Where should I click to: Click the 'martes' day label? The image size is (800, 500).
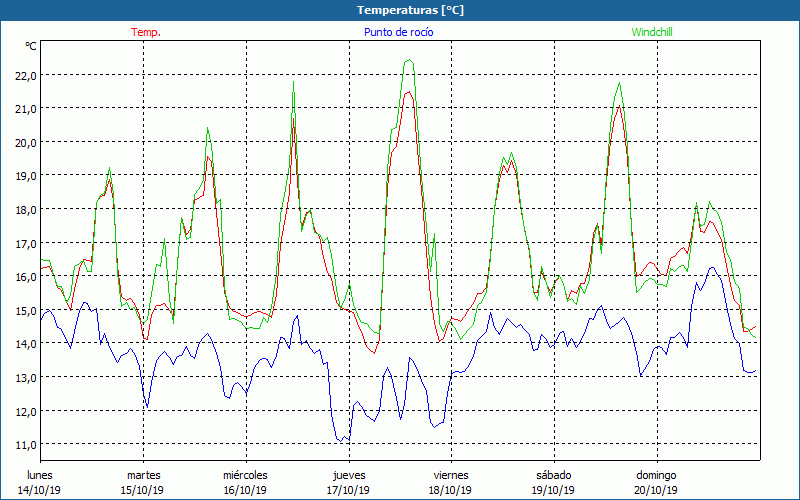tap(144, 475)
